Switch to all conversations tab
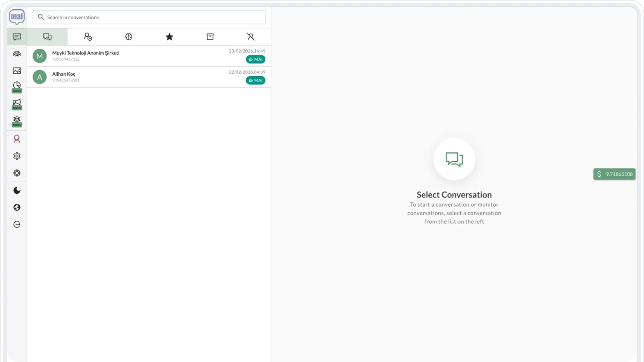Screen dimensions: 644x362 [47, 37]
